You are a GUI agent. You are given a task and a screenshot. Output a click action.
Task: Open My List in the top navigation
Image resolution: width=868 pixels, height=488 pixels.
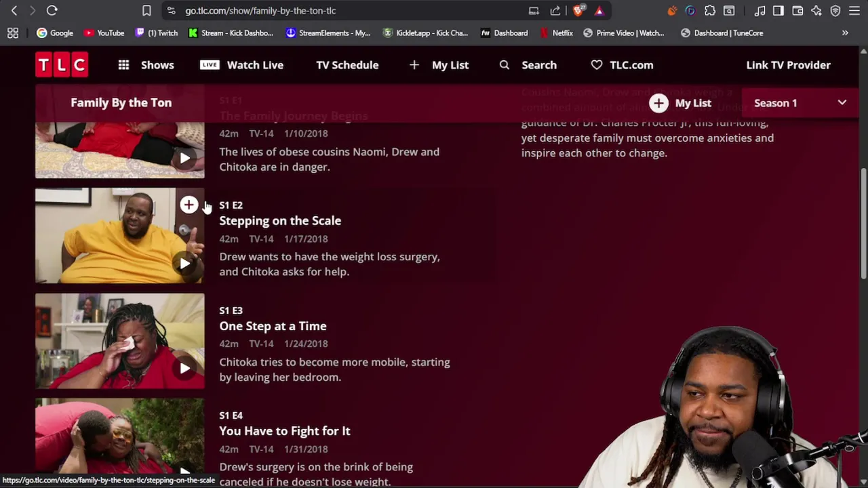439,65
